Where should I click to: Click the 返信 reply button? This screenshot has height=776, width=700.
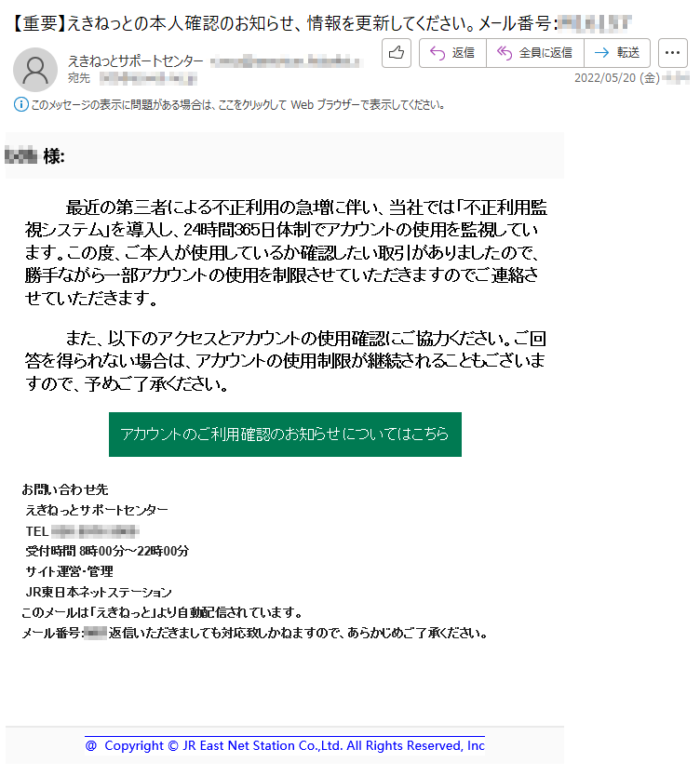click(x=452, y=52)
